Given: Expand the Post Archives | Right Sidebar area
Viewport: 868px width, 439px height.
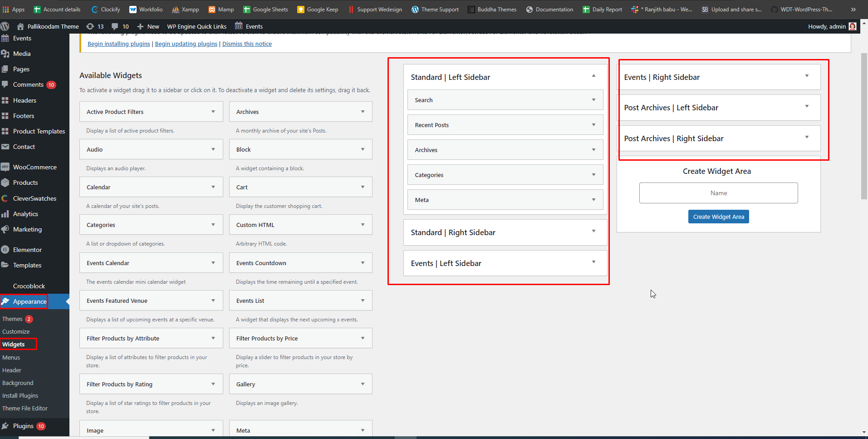Looking at the screenshot, I should tap(807, 137).
